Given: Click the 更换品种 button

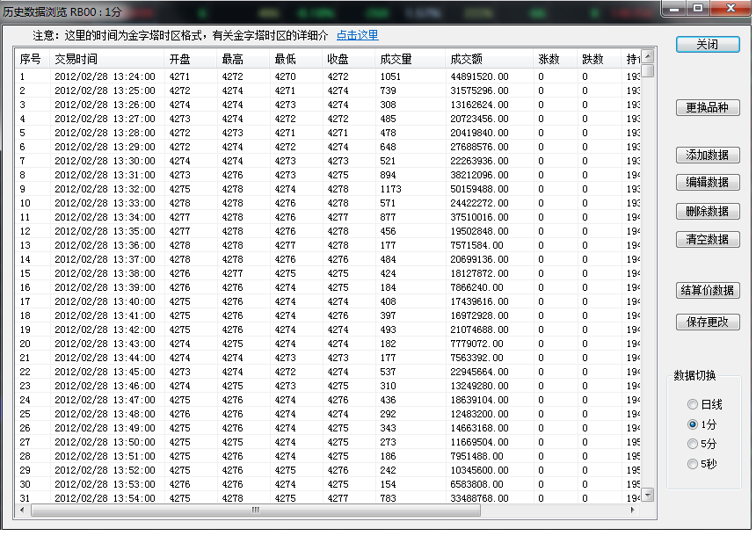Looking at the screenshot, I should pos(707,108).
